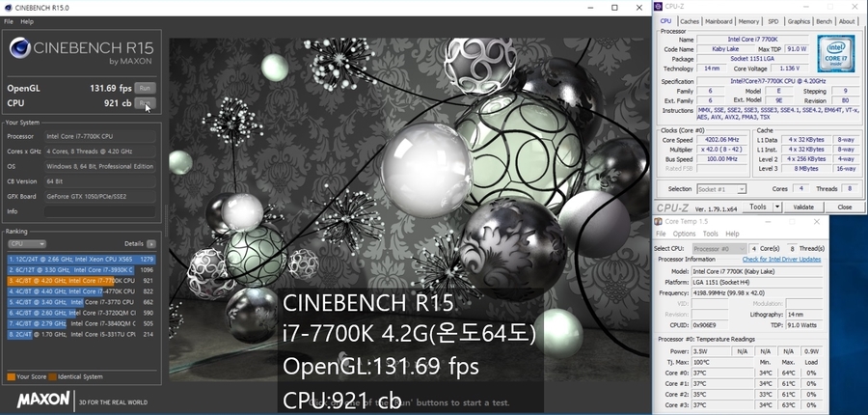The width and height of the screenshot is (868, 415).
Task: Click the Cinebench R15 logo icon
Action: [x=20, y=48]
